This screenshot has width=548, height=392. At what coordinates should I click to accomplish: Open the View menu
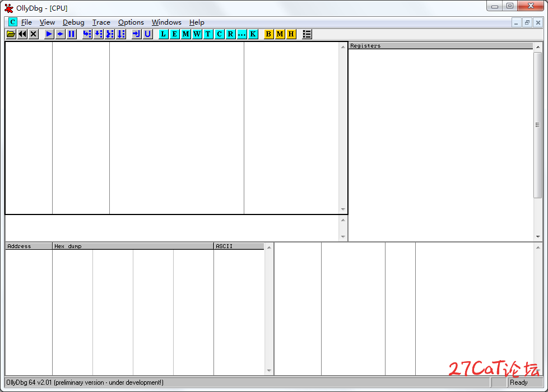point(47,22)
